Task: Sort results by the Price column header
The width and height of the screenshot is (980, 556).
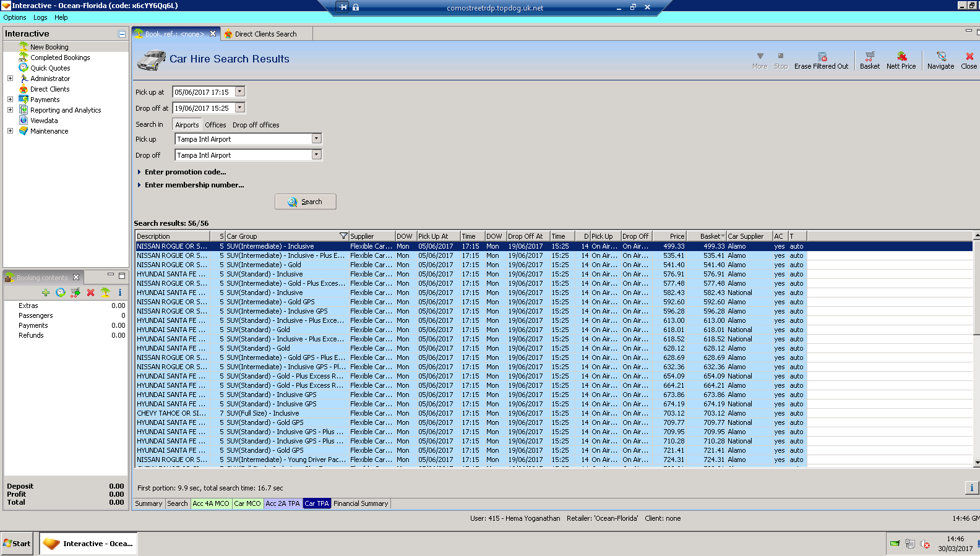Action: pos(669,236)
